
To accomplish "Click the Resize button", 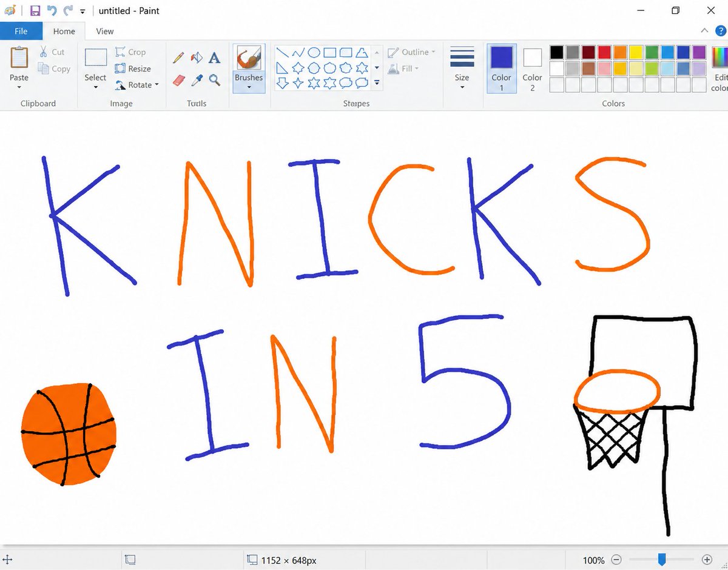I will (133, 69).
